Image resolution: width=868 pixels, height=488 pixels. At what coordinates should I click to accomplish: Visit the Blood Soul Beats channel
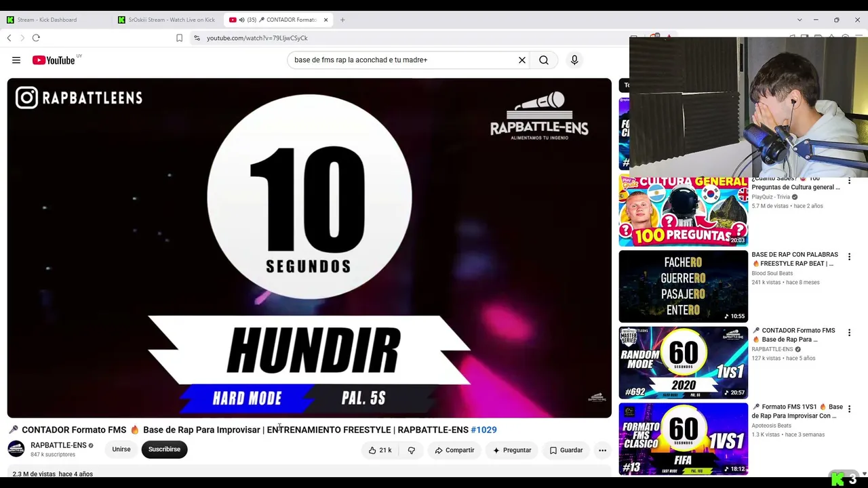772,273
